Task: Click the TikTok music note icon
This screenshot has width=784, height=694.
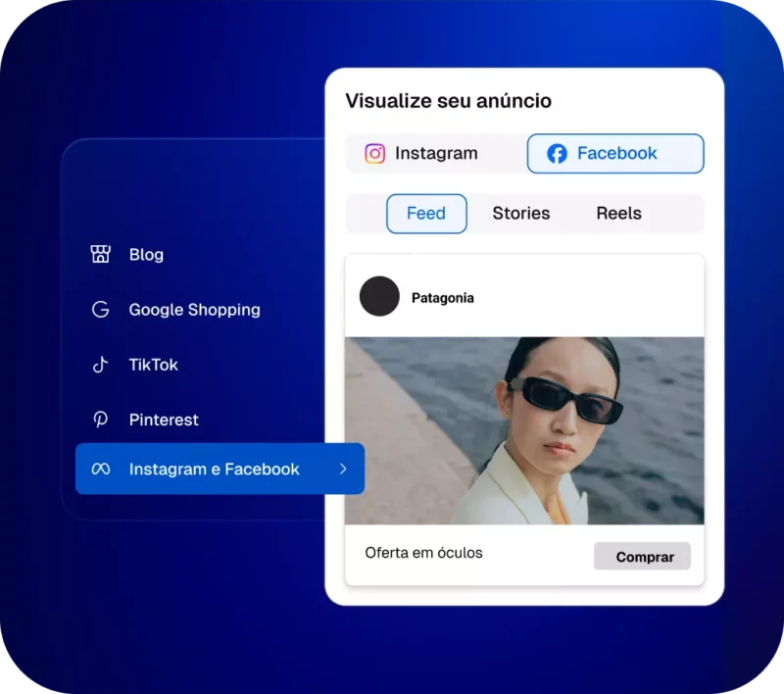Action: (x=100, y=365)
